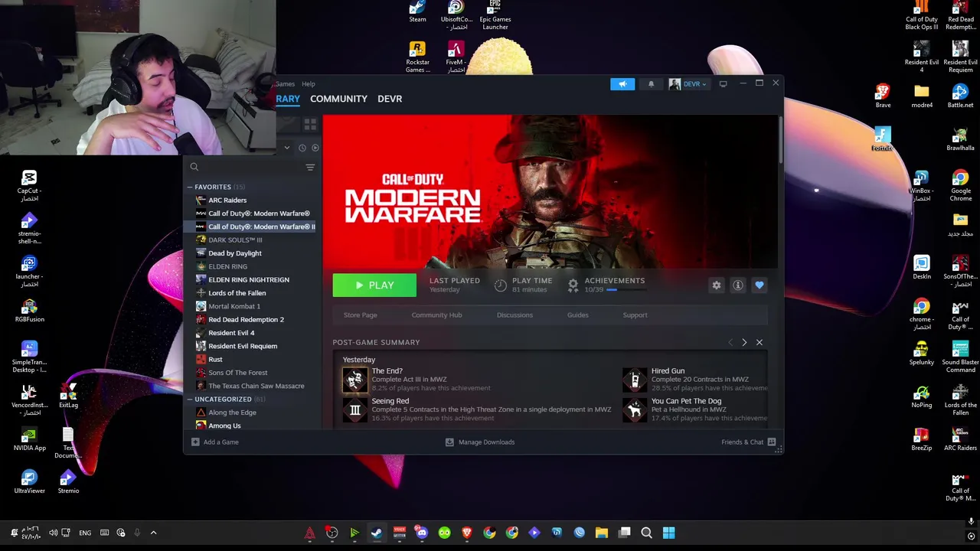The image size is (980, 551).
Task: Click the Steam window vertical scrollbar
Action: tap(780, 140)
